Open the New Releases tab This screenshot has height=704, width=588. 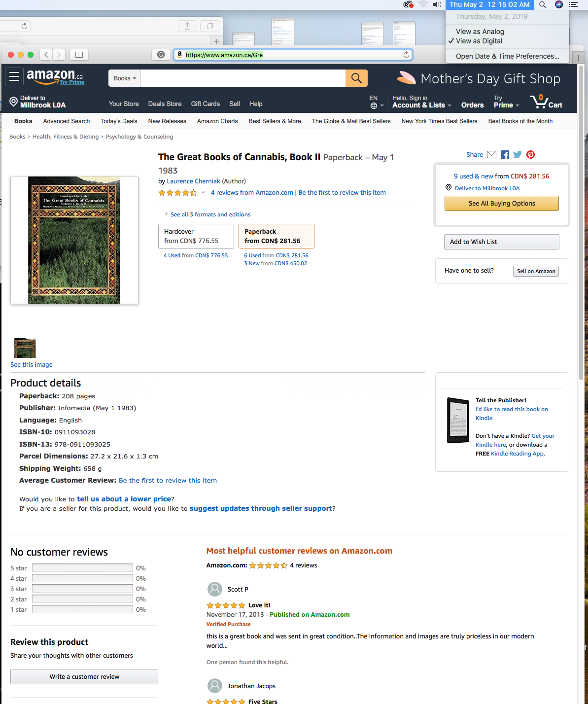pos(167,121)
